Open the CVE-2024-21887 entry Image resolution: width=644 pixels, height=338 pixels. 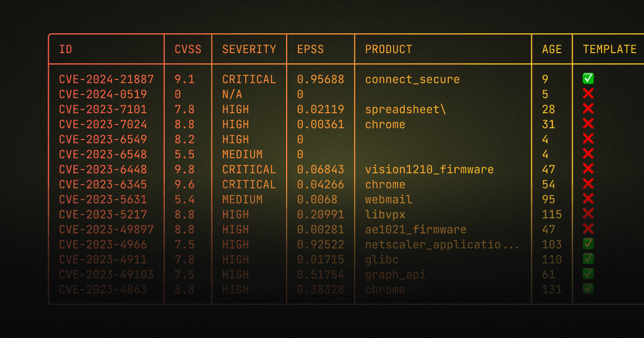(106, 79)
